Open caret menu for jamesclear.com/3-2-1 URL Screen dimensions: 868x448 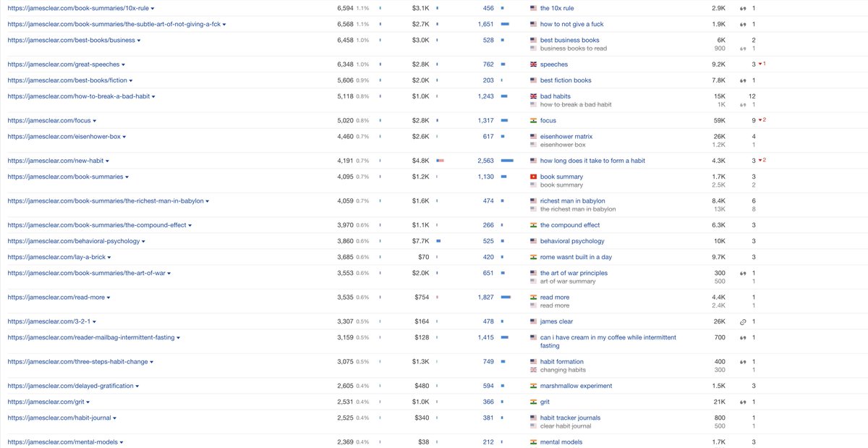pos(94,322)
